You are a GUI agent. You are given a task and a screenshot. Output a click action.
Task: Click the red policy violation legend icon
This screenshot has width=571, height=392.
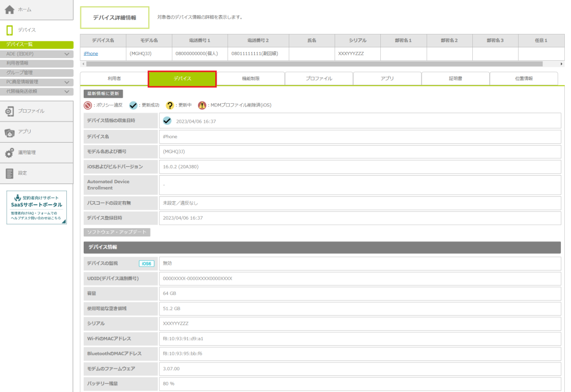[88, 105]
